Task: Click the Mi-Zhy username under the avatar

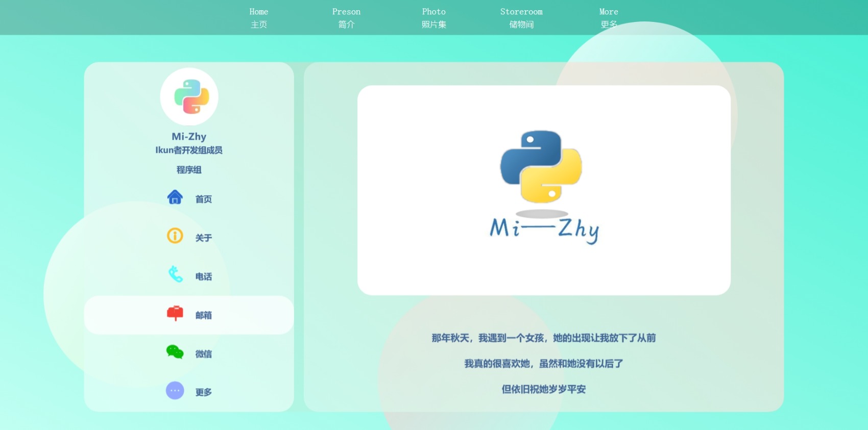Action: point(189,137)
